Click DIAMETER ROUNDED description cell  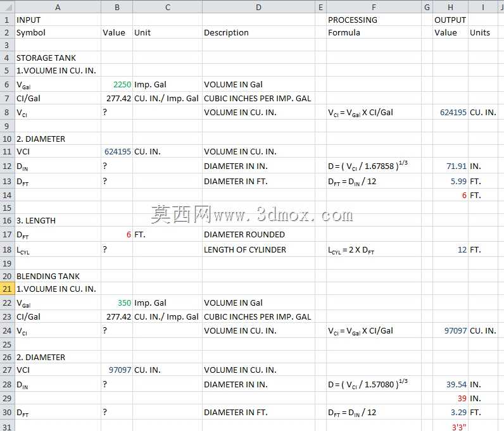(258, 234)
